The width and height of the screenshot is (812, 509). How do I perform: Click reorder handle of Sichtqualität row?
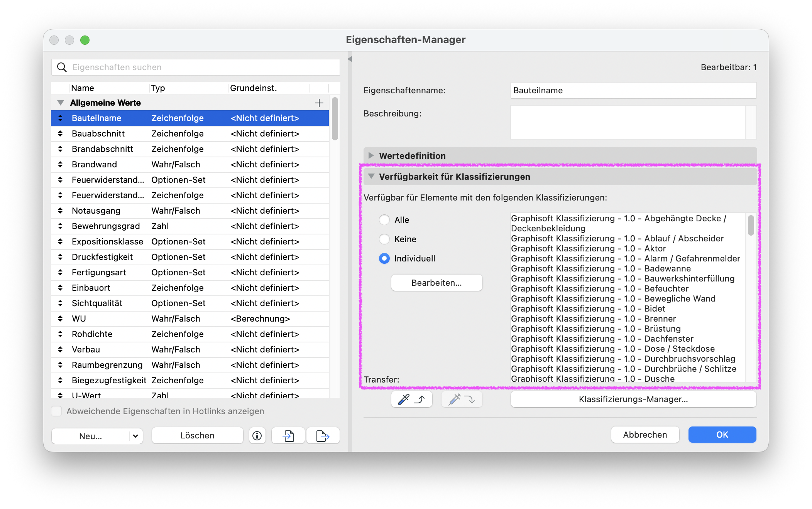[x=60, y=303]
